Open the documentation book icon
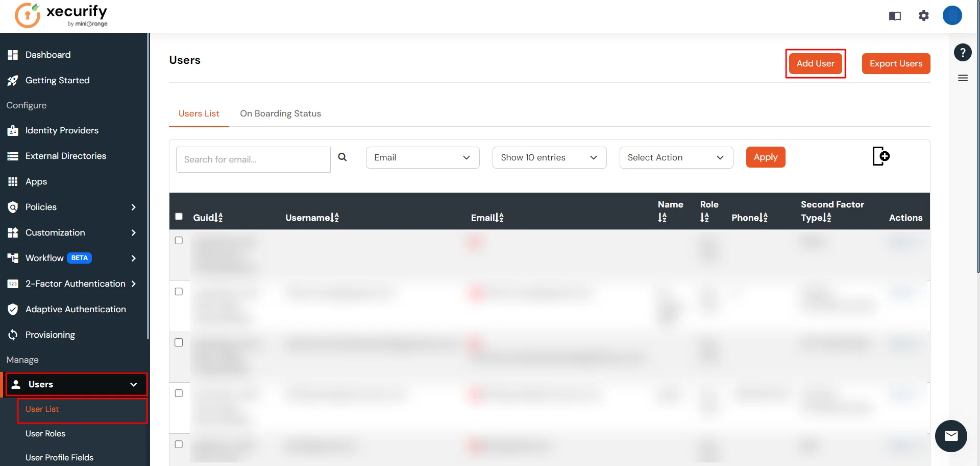 click(x=895, y=16)
